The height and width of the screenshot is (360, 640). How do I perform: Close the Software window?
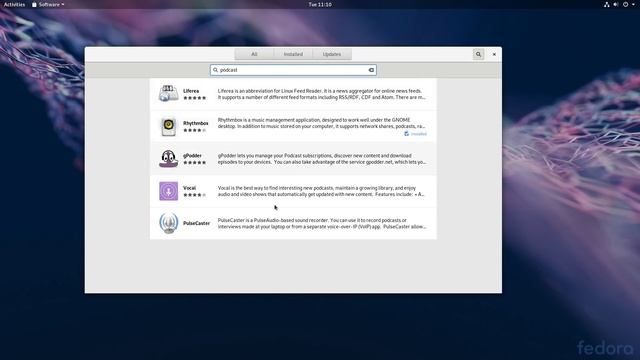click(x=494, y=54)
